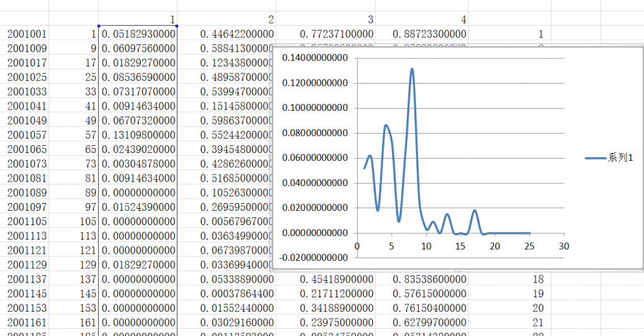Select index cell 57 in second column

pyautogui.click(x=74, y=134)
